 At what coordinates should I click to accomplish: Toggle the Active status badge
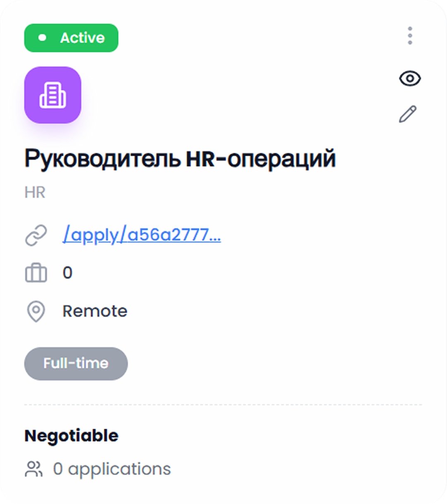click(x=71, y=38)
